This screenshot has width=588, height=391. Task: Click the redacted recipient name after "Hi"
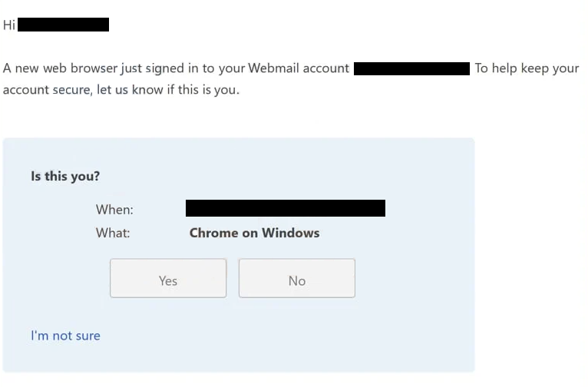tap(64, 25)
